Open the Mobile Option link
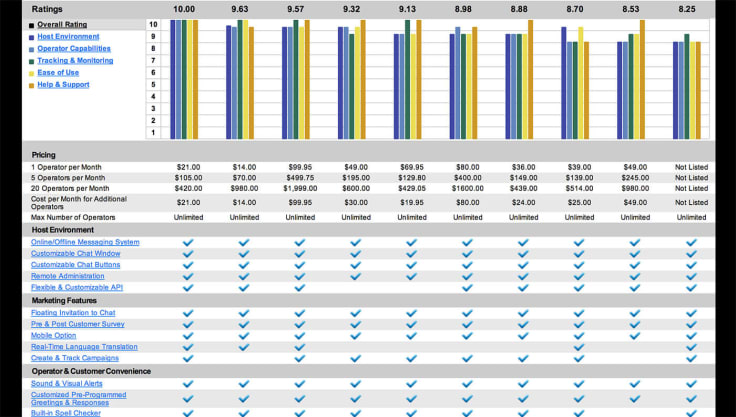 [x=54, y=335]
